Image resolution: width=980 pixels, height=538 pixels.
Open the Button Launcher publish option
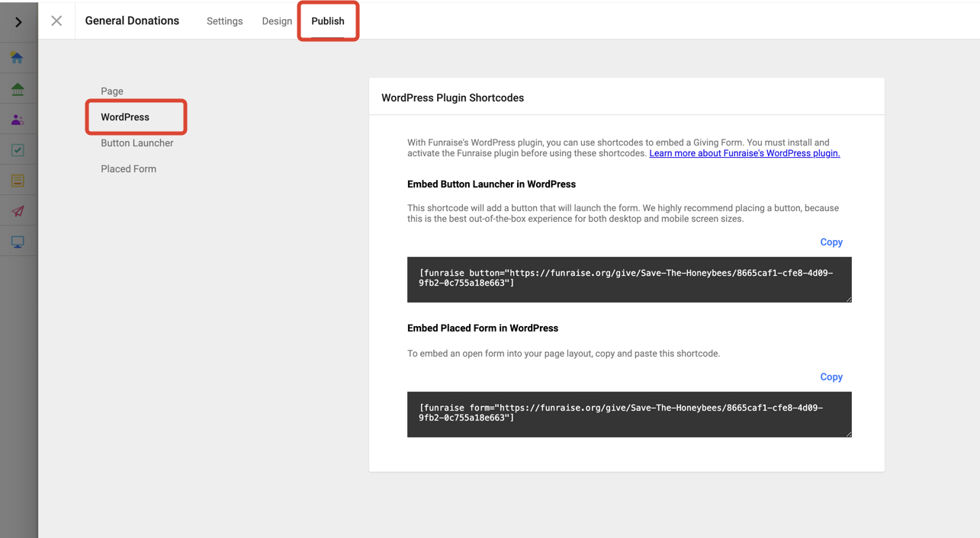click(x=137, y=143)
